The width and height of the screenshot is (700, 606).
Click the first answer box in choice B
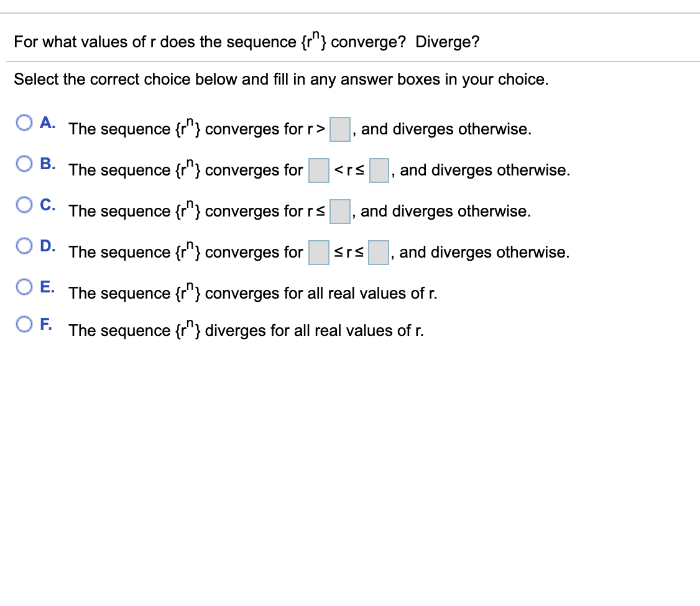coord(318,170)
